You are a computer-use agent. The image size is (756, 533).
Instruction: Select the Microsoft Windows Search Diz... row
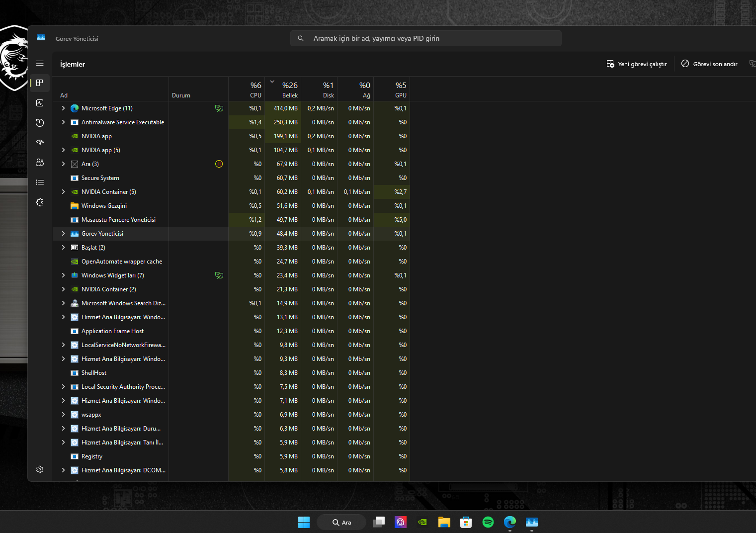tap(231, 303)
